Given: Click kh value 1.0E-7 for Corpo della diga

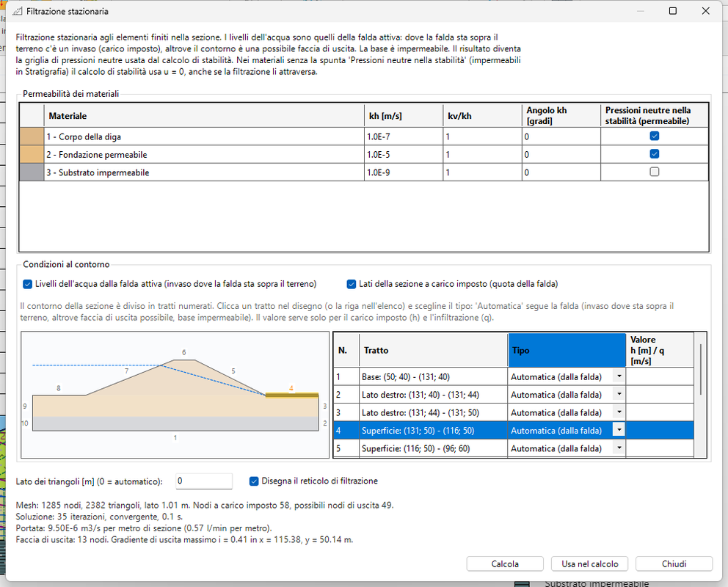Looking at the screenshot, I should coord(404,136).
